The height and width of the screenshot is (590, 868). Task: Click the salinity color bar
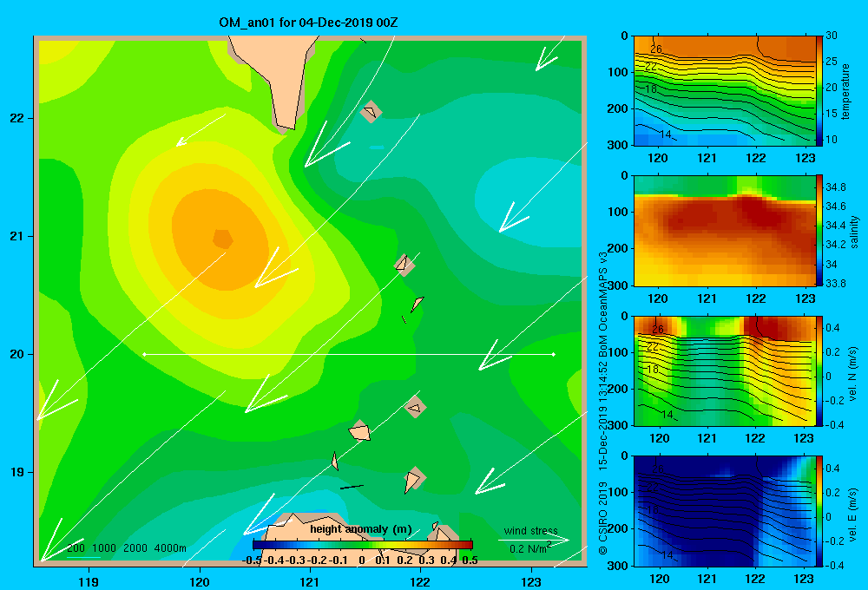pos(819,230)
